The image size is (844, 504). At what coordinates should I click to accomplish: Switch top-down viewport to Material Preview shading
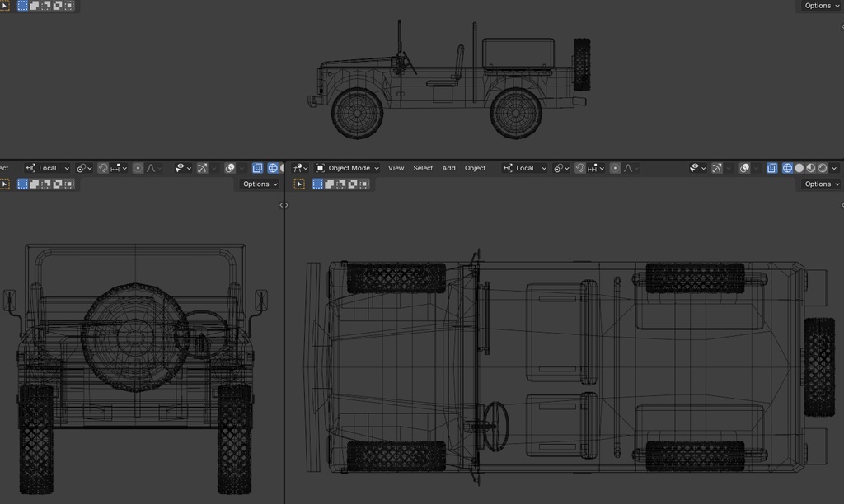tap(811, 168)
